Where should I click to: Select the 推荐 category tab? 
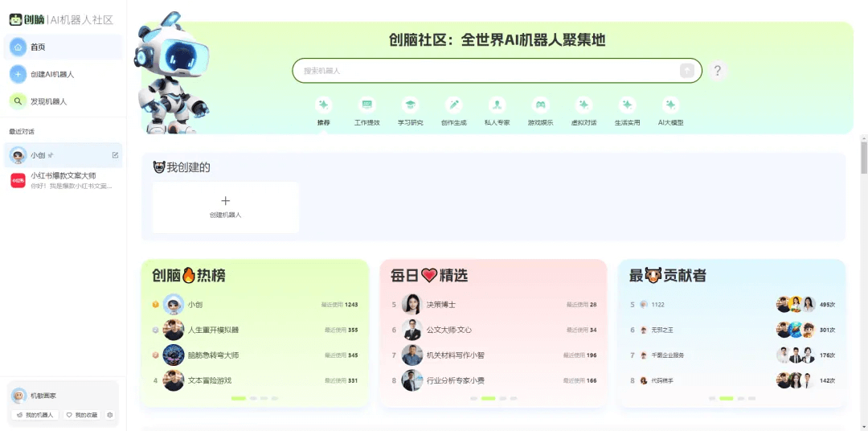324,112
